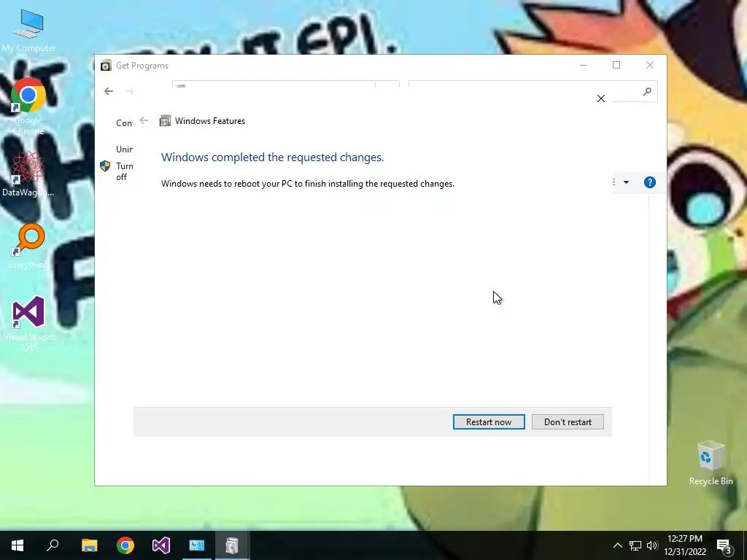Image resolution: width=747 pixels, height=560 pixels.
Task: Close the Get Programs window
Action: 650,65
